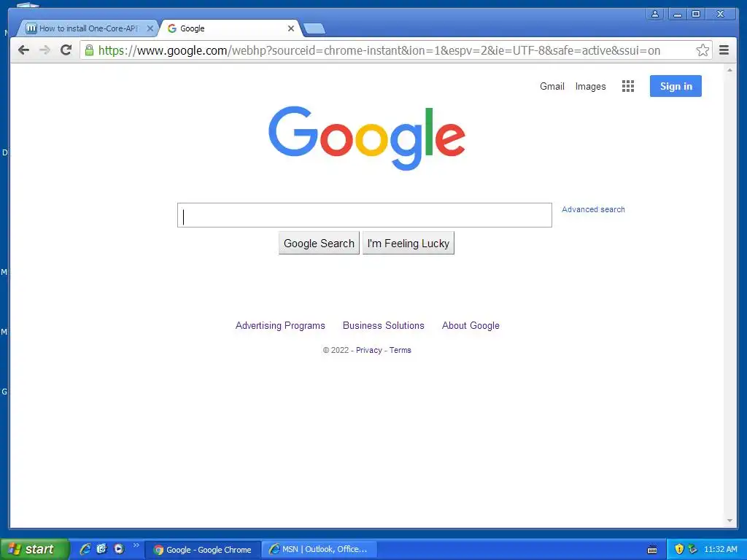
Task: Click the page scrollbar up arrow
Action: click(729, 70)
